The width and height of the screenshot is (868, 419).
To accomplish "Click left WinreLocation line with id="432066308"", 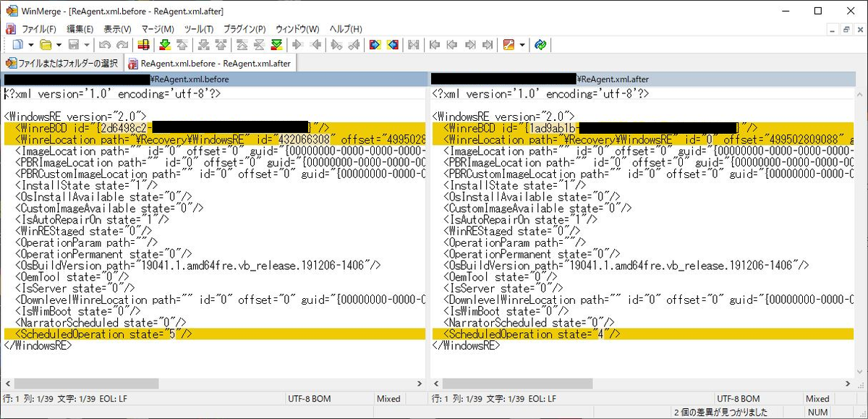I will pos(215,139).
